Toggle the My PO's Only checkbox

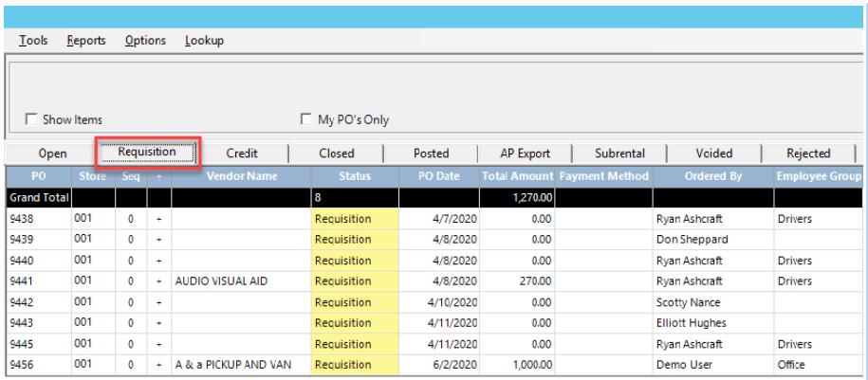coord(306,119)
